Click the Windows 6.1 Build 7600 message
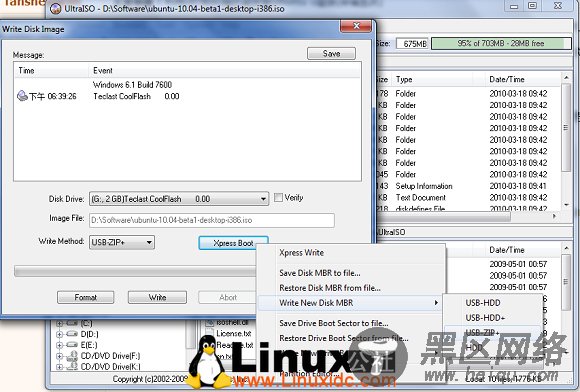Image resolution: width=580 pixels, height=392 pixels. tap(132, 85)
